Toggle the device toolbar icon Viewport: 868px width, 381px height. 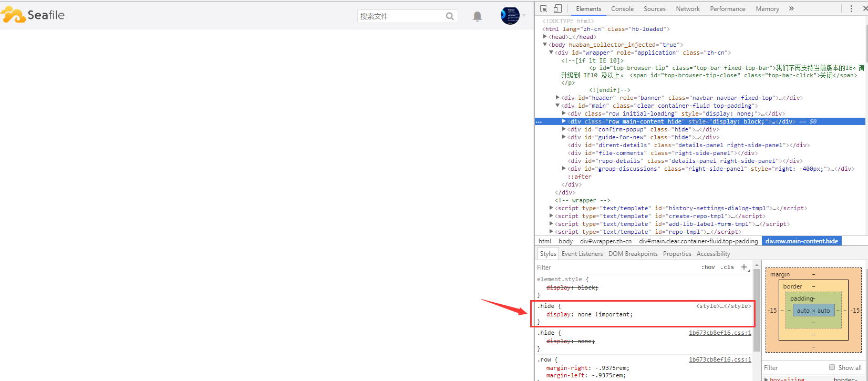coord(557,9)
